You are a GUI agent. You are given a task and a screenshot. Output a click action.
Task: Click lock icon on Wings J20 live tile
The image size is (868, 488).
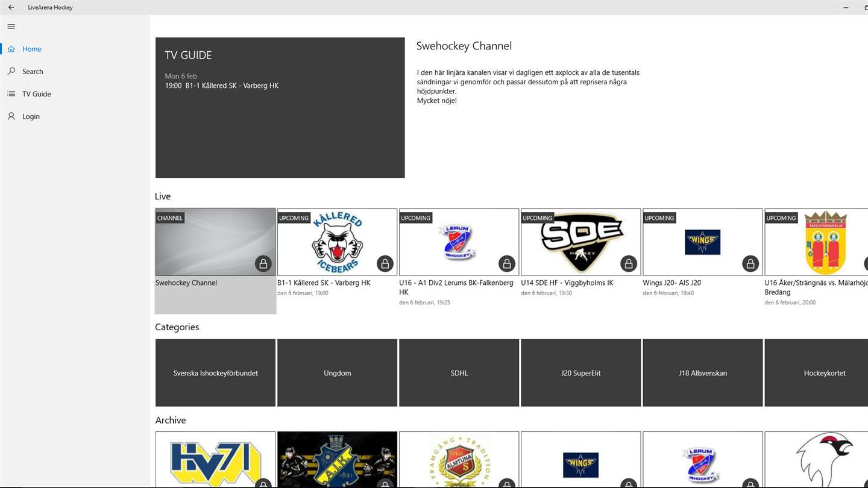tap(750, 263)
